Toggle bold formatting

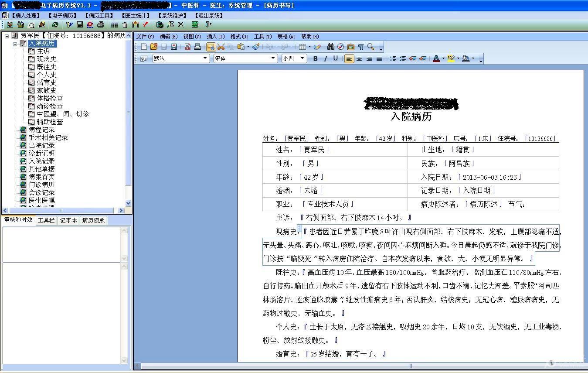click(315, 58)
